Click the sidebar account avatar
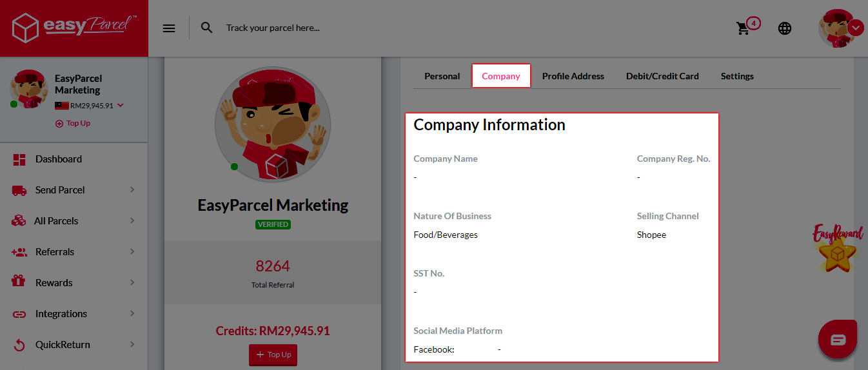This screenshot has height=370, width=868. 28,88
